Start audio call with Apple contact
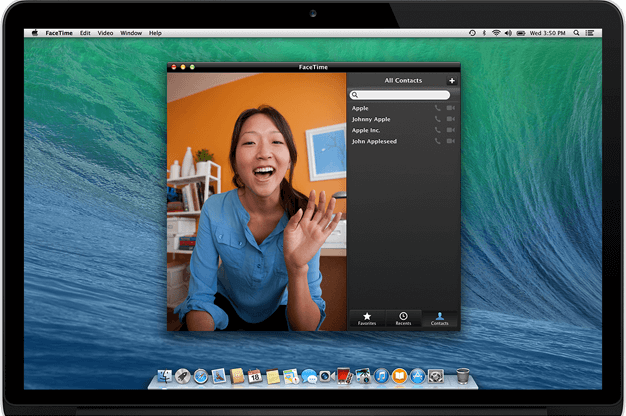626x416 pixels. click(438, 108)
